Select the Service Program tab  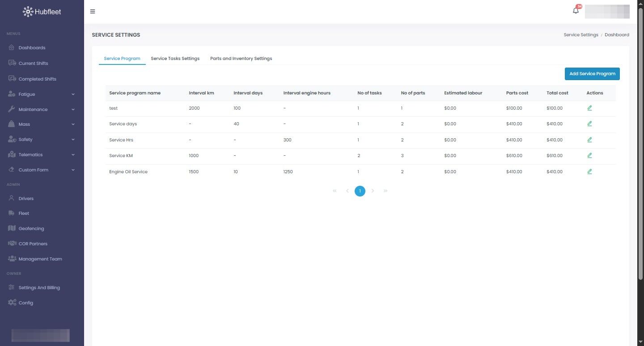[122, 59]
